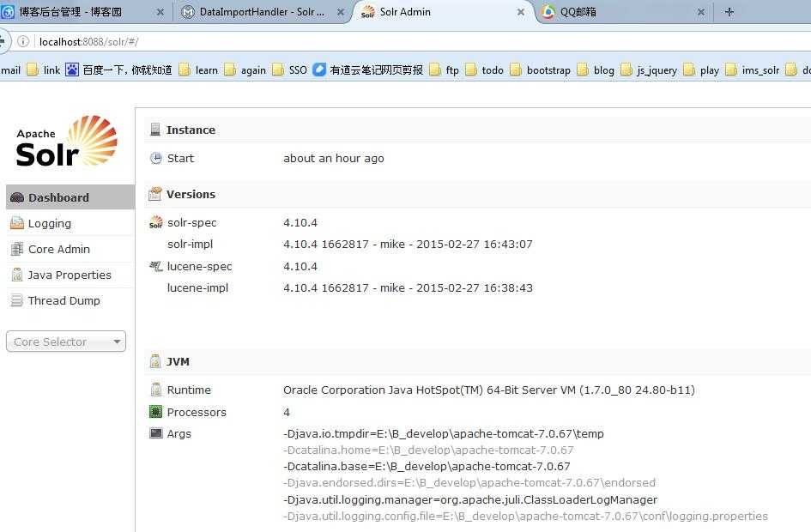
Task: Open the Dashboard page in sidebar
Action: coord(70,197)
